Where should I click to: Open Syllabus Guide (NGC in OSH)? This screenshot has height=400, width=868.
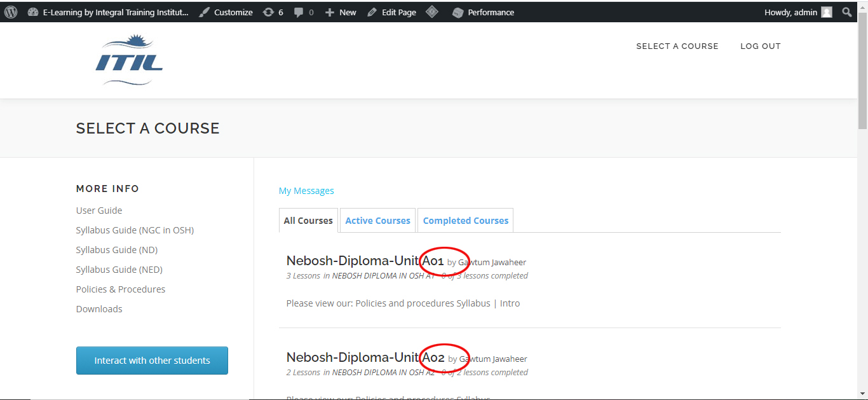coord(135,230)
